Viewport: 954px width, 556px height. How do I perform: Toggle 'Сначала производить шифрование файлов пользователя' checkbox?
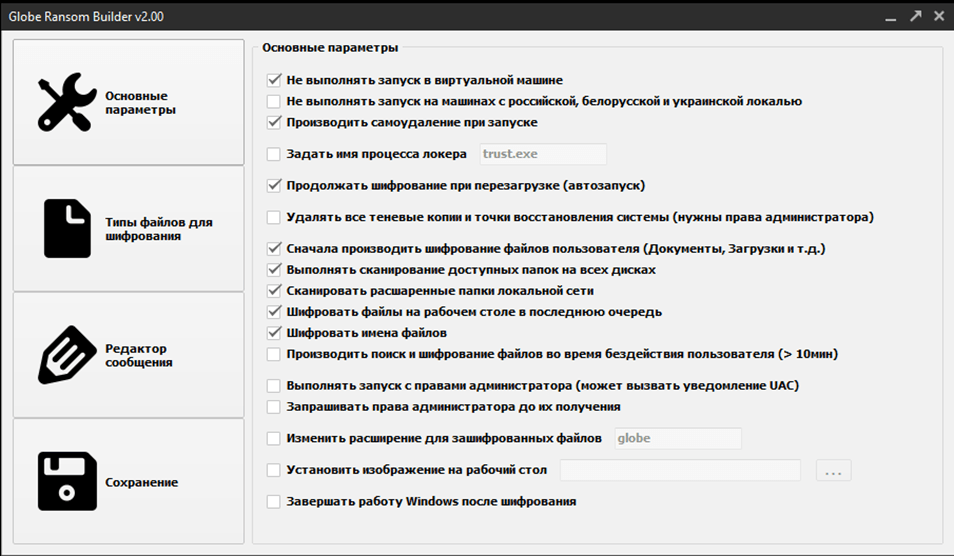pyautogui.click(x=274, y=249)
